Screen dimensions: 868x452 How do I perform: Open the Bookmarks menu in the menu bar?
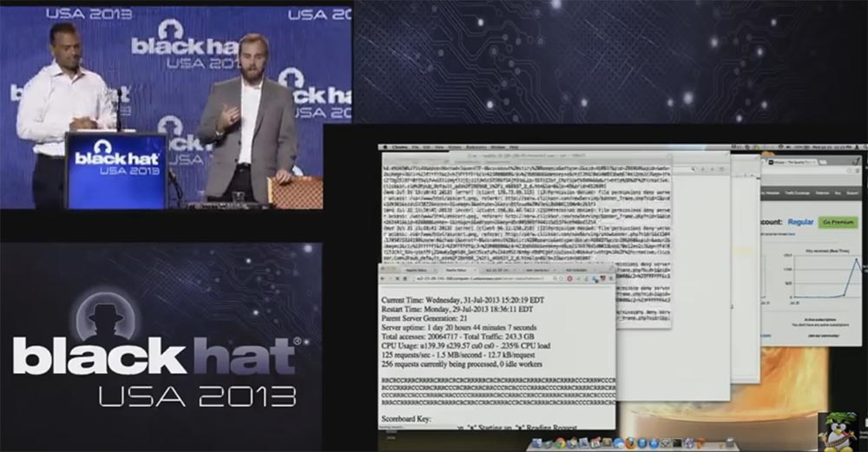pos(476,147)
